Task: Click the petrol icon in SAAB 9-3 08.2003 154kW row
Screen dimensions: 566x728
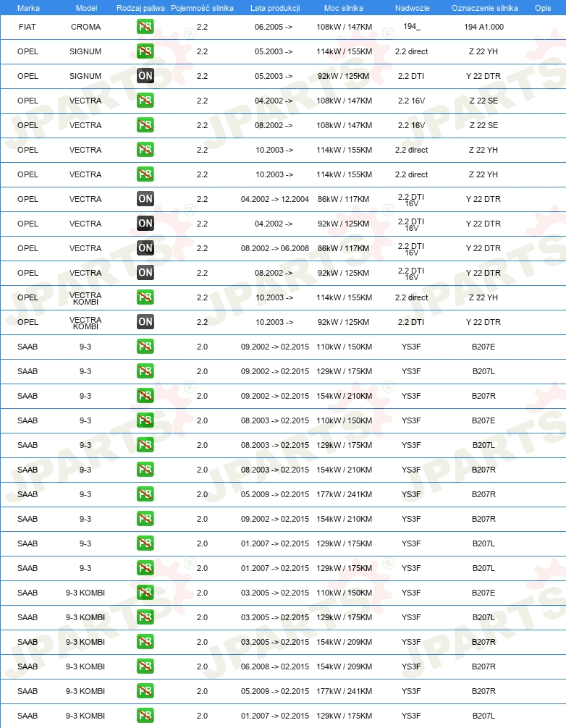Action: coord(145,470)
